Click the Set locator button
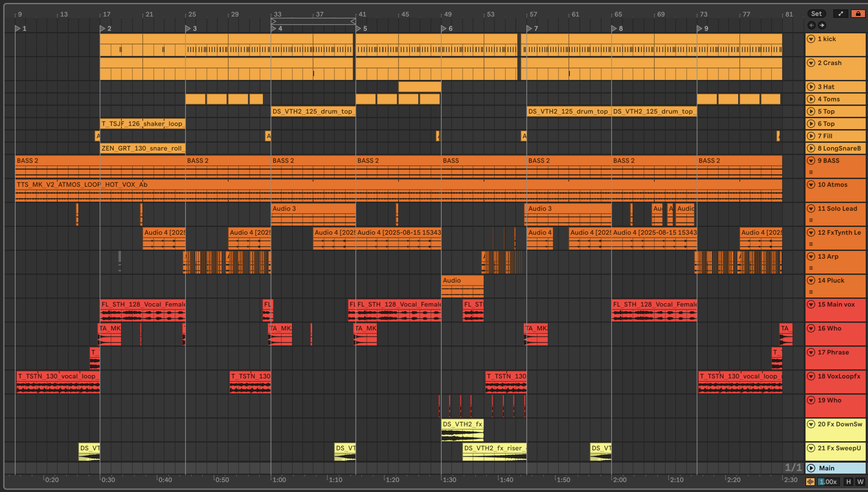Image resolution: width=868 pixels, height=492 pixels. (x=816, y=14)
